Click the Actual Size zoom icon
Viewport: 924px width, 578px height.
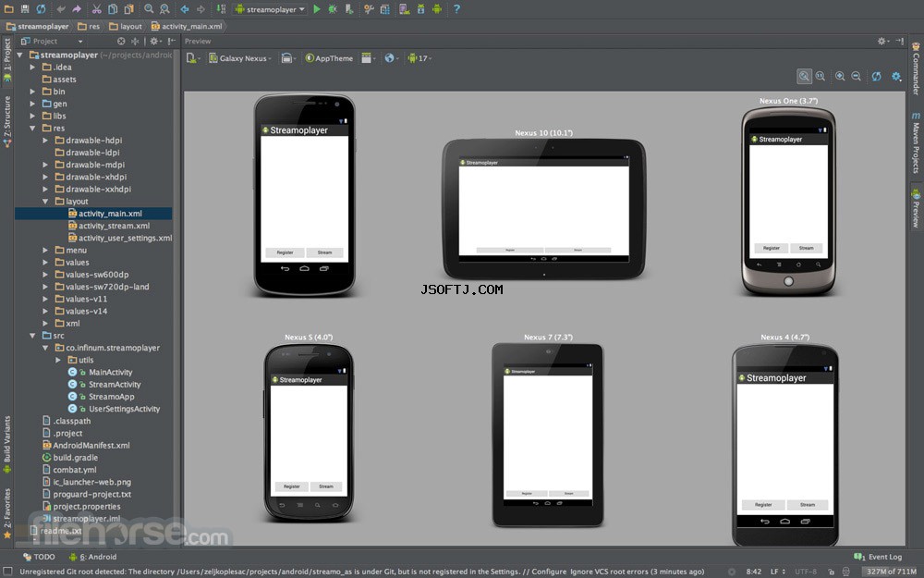(821, 76)
